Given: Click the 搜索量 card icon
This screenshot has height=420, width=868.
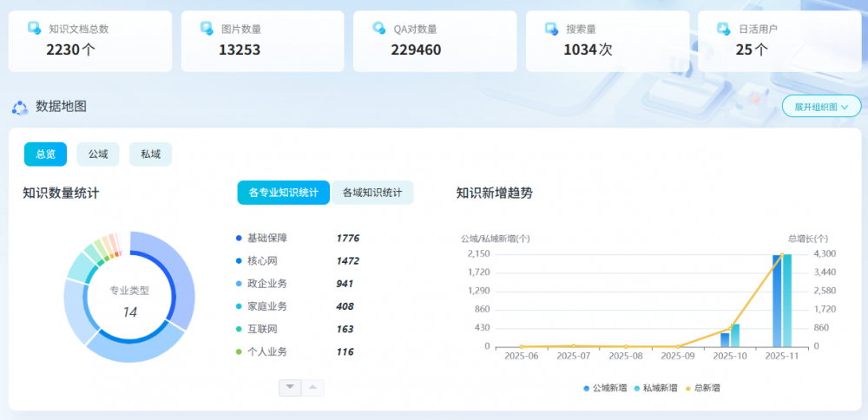Looking at the screenshot, I should (x=551, y=29).
